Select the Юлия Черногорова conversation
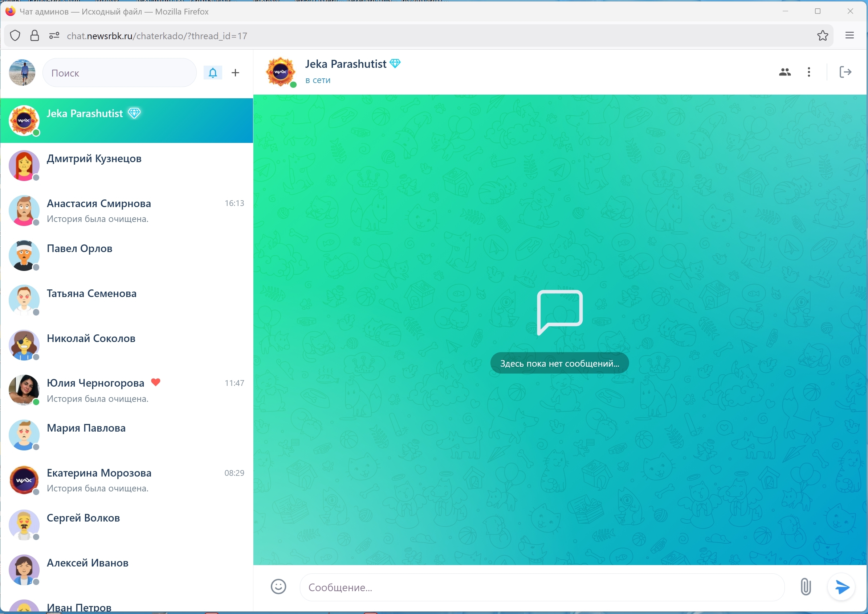 click(126, 390)
